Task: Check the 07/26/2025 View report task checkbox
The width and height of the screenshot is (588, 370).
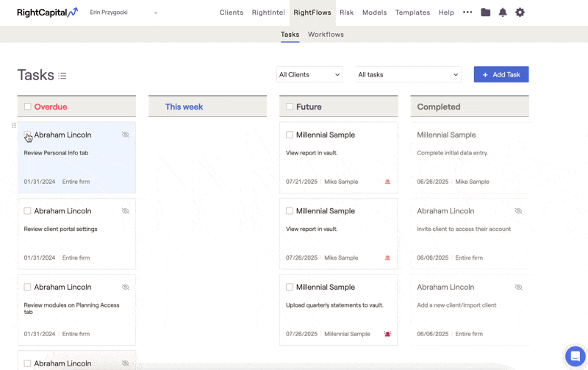Action: click(290, 211)
